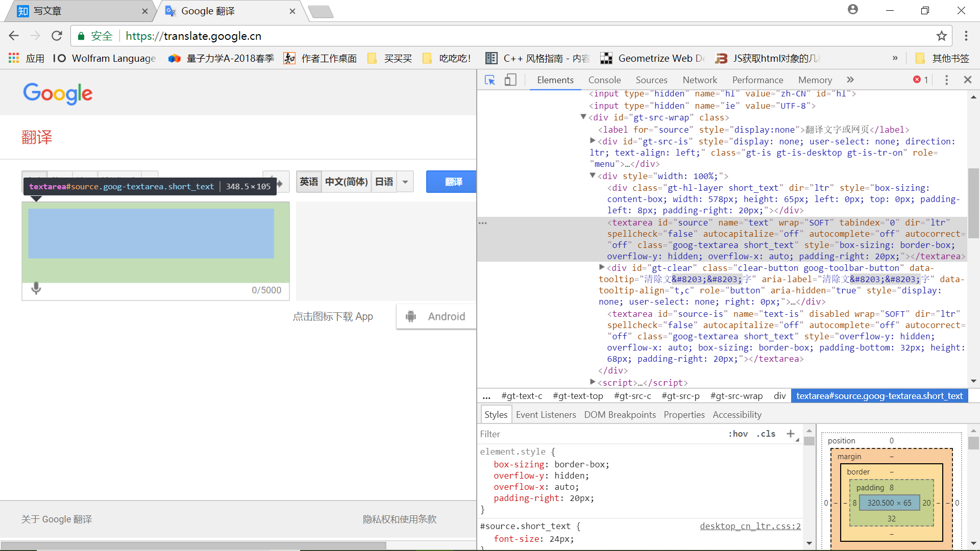The width and height of the screenshot is (980, 551).
Task: Select 英语 as target language
Action: 309,182
